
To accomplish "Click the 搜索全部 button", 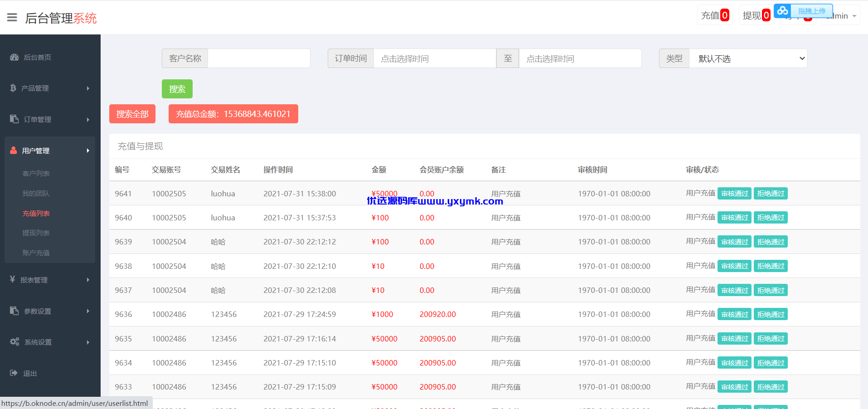I will (x=132, y=114).
